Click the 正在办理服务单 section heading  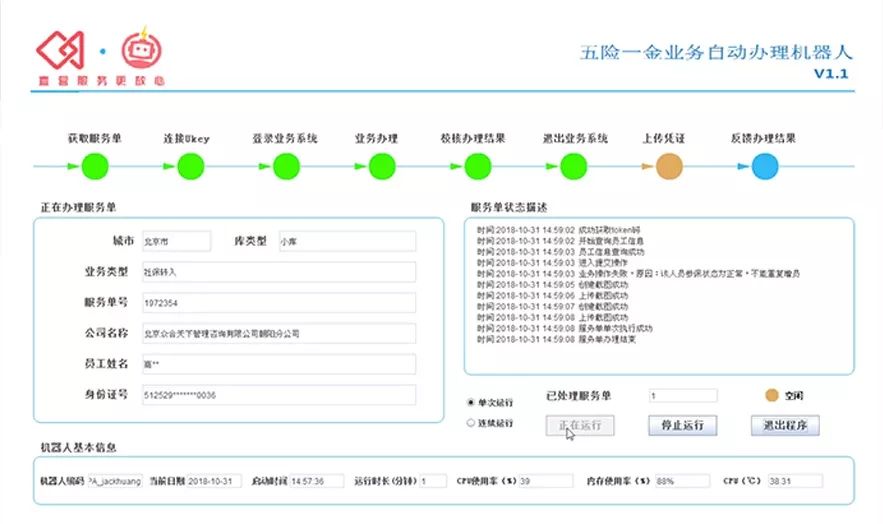pyautogui.click(x=78, y=208)
